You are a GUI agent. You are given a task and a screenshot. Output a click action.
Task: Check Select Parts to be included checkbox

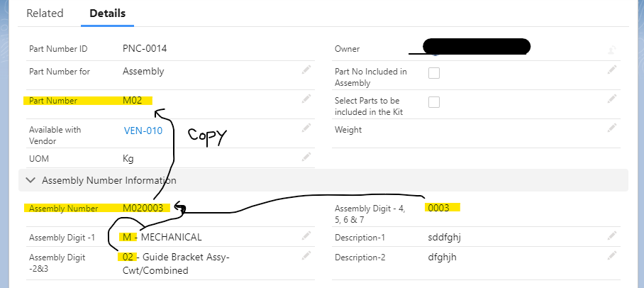(434, 102)
